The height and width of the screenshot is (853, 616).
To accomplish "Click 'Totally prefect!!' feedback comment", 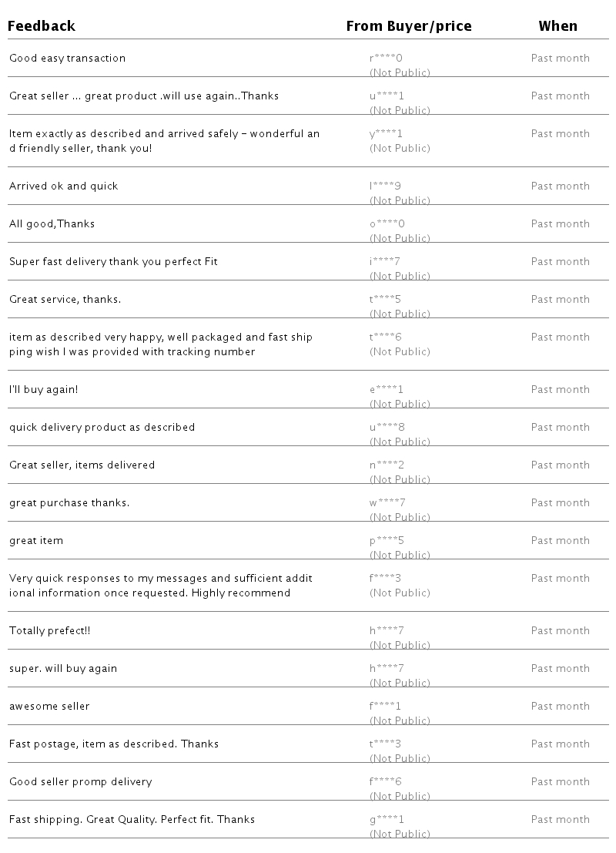I will click(49, 630).
